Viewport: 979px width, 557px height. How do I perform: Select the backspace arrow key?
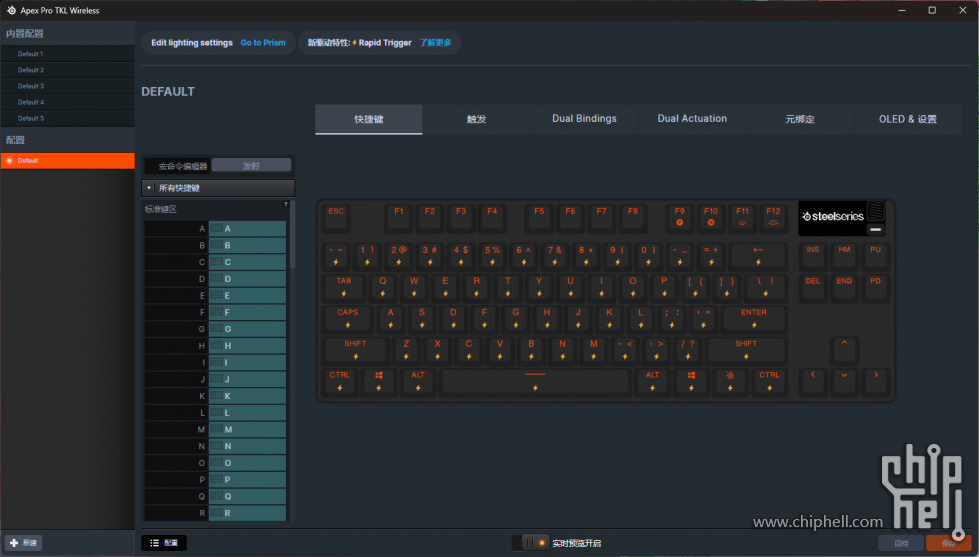coord(758,256)
